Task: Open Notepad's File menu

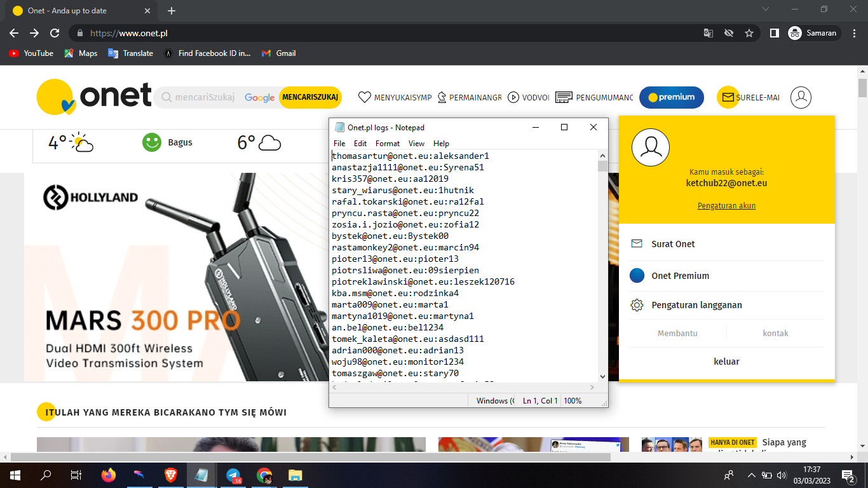Action: pos(339,144)
